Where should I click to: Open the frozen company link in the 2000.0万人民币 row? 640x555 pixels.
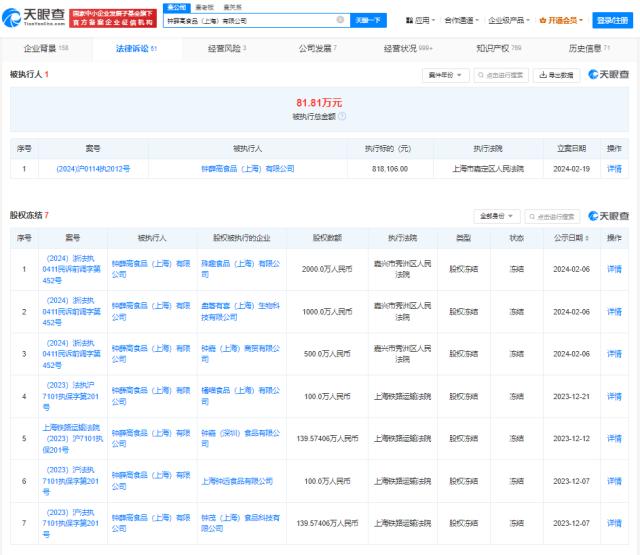coord(241,269)
